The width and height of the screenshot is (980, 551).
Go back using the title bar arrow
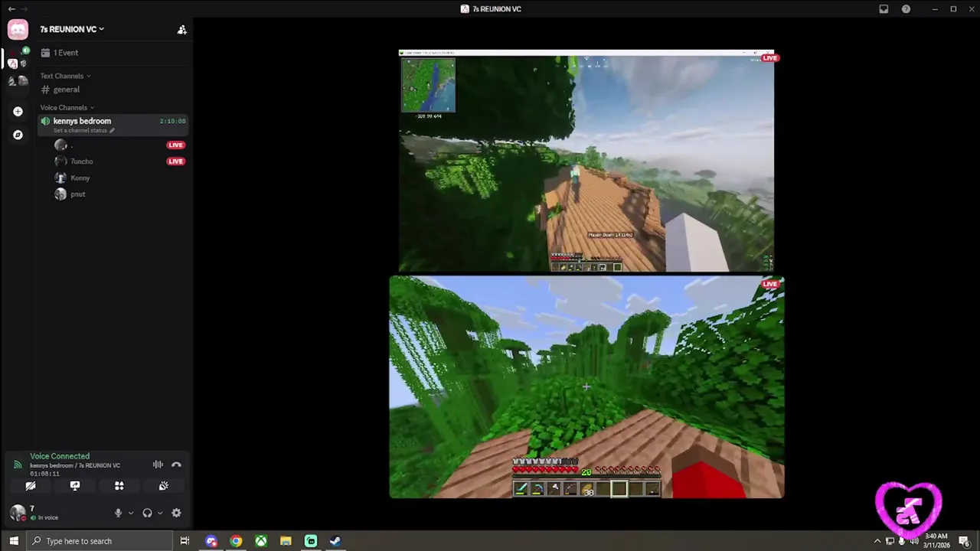coord(11,8)
